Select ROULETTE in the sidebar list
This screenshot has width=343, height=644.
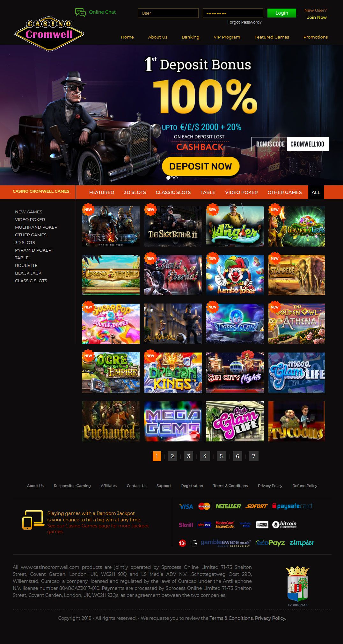point(26,265)
